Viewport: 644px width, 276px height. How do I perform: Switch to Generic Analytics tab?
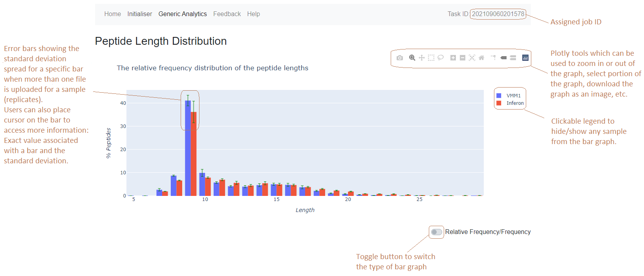tap(183, 14)
